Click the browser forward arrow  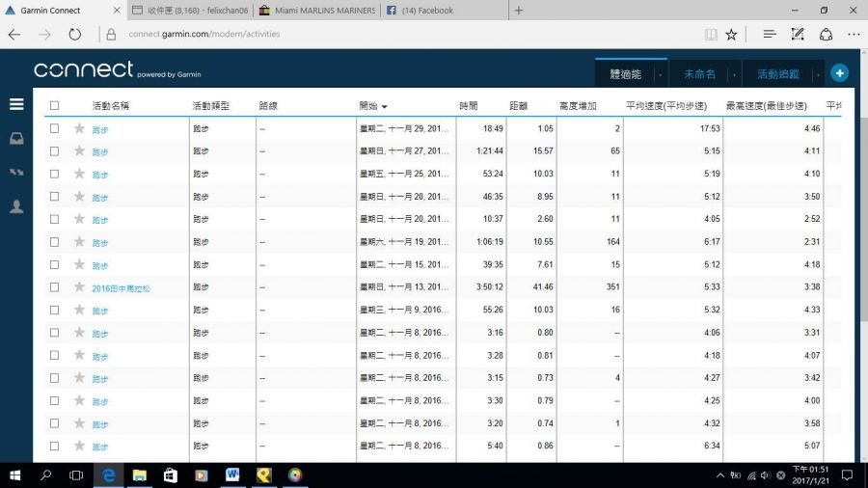click(44, 35)
